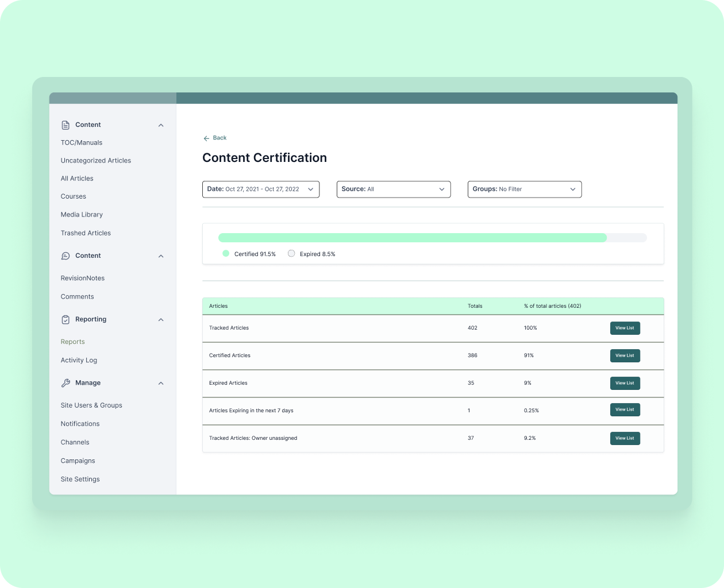Click View List for Tracked Articles
This screenshot has height=588, width=724.
coord(625,328)
